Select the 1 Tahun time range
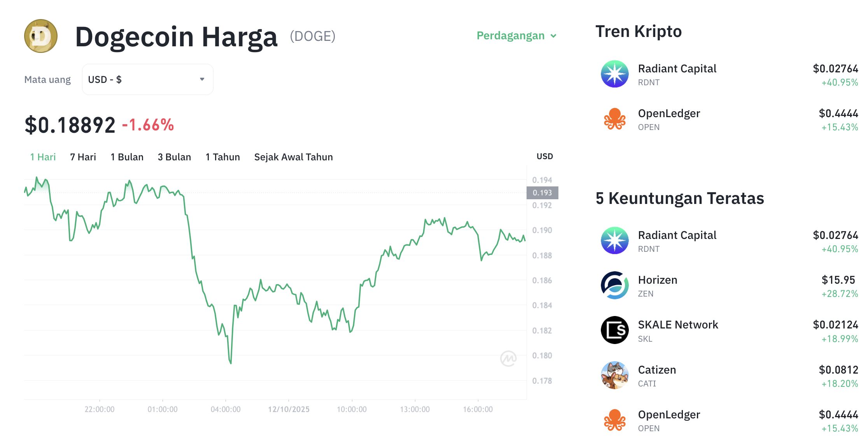Image resolution: width=868 pixels, height=446 pixels. [222, 157]
